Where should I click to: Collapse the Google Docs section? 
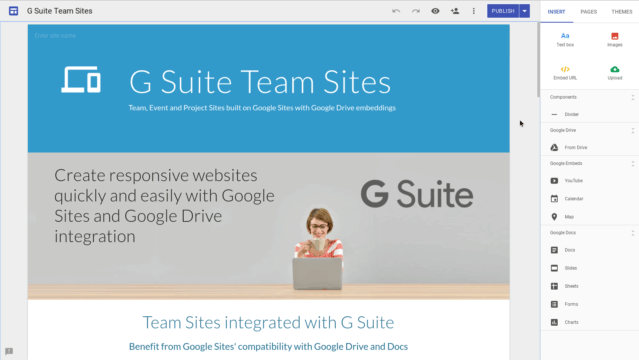(632, 233)
